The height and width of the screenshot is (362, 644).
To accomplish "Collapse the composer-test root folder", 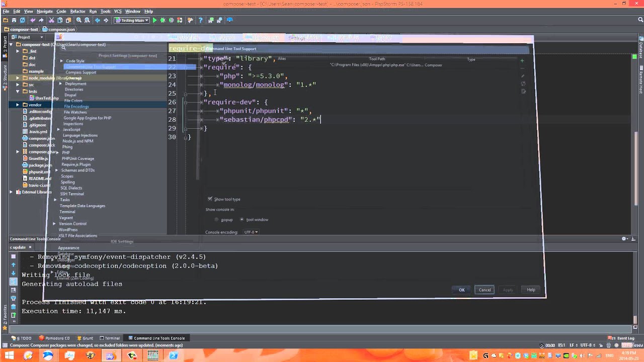I will 11,44.
